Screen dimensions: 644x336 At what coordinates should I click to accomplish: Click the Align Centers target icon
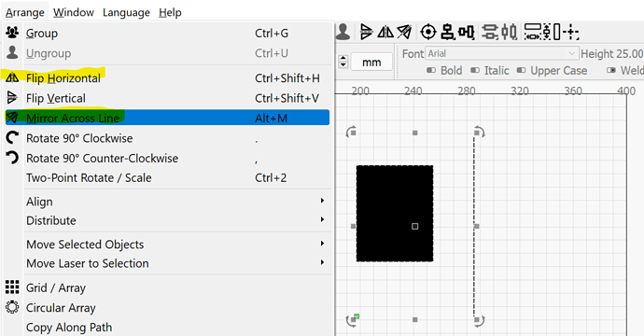(x=428, y=32)
